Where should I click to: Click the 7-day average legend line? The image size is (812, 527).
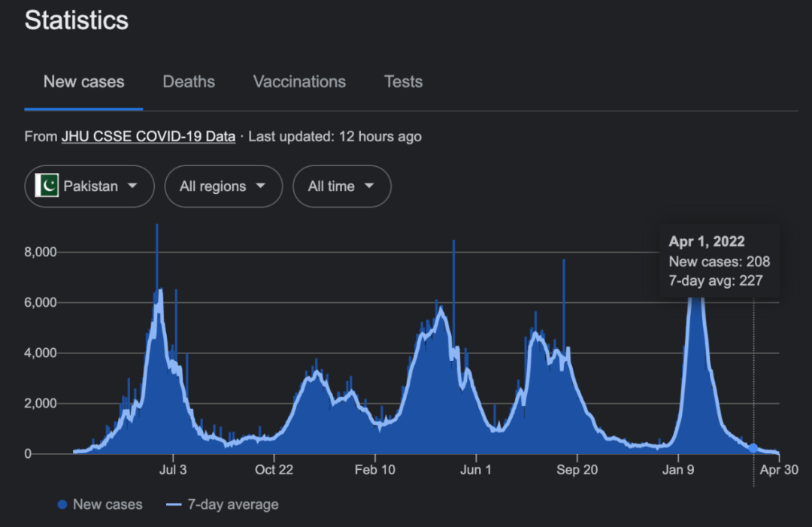[x=174, y=504]
